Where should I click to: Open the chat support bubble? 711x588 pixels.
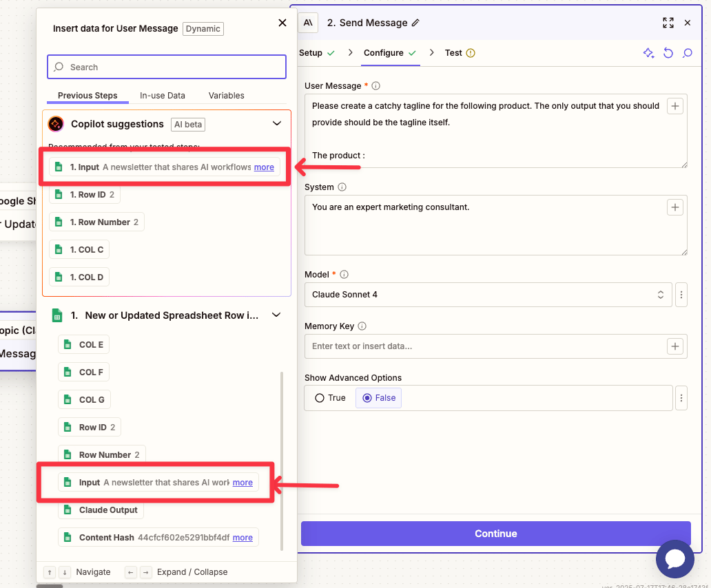[674, 559]
